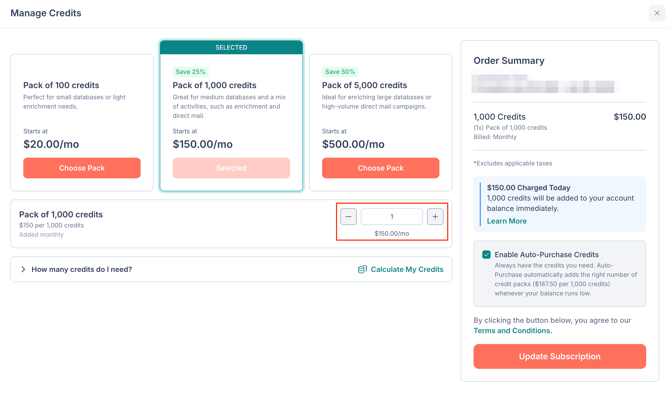This screenshot has width=670, height=397.
Task: Open the Learn More link
Action: point(506,221)
